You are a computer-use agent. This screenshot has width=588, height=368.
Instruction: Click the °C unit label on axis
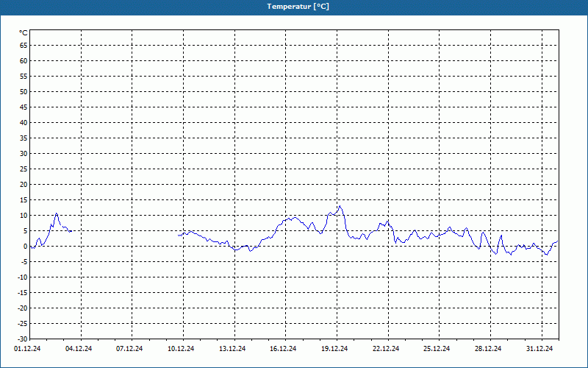pos(24,33)
